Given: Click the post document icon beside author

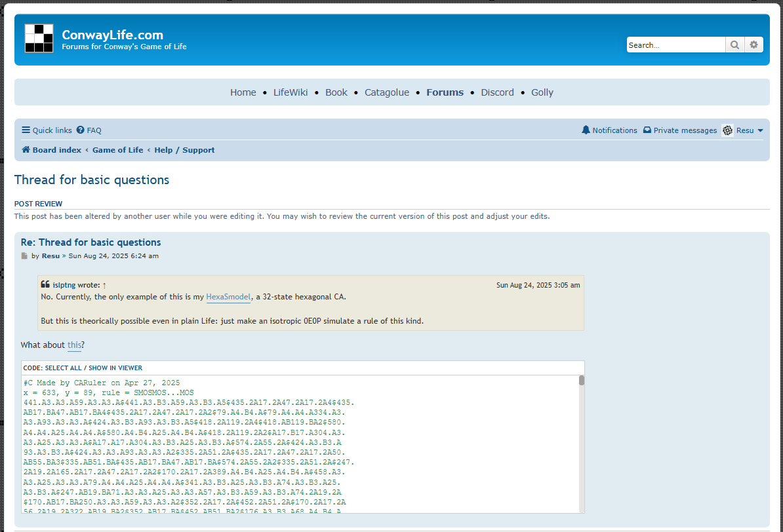Looking at the screenshot, I should coord(24,256).
